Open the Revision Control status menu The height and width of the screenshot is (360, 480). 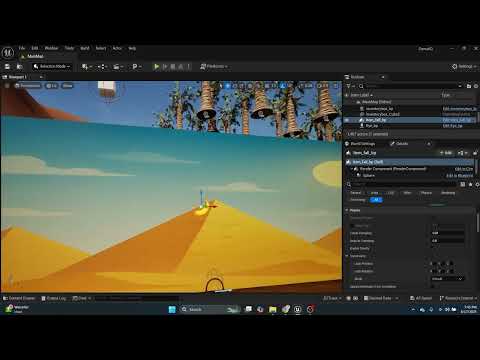tap(459, 298)
